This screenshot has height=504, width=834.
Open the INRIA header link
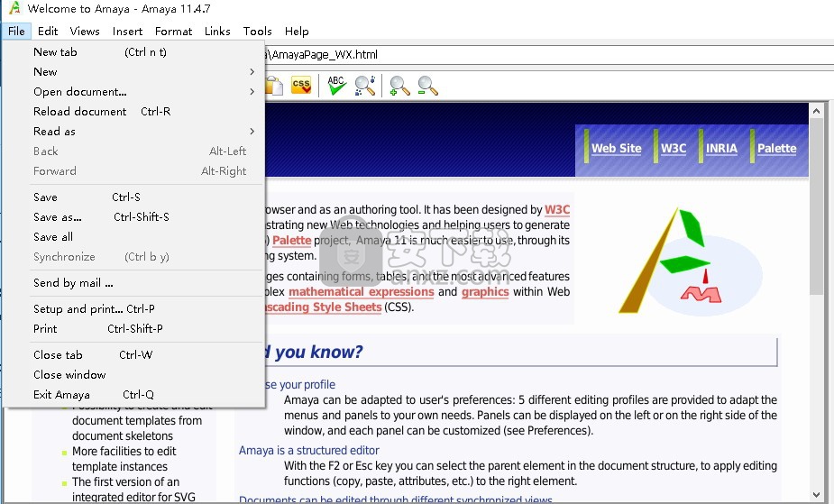pyautogui.click(x=721, y=149)
